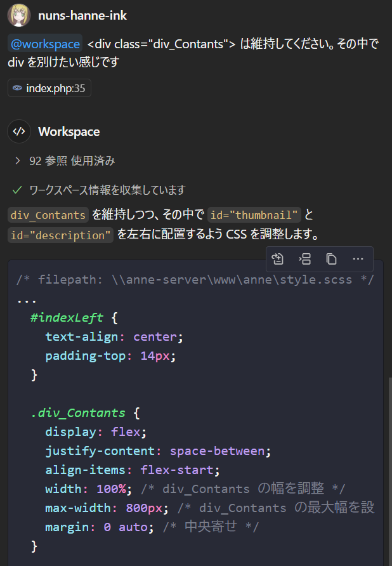Copy the code block

click(x=331, y=259)
